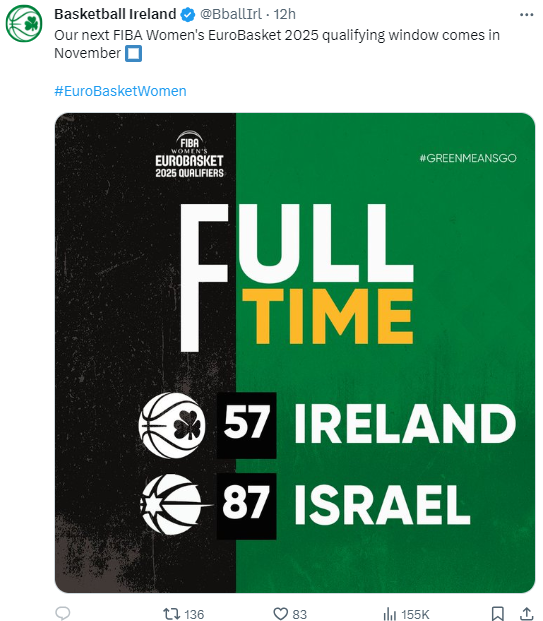Image resolution: width=543 pixels, height=621 pixels.
Task: Click the Basketball Ireland display name
Action: (x=115, y=14)
